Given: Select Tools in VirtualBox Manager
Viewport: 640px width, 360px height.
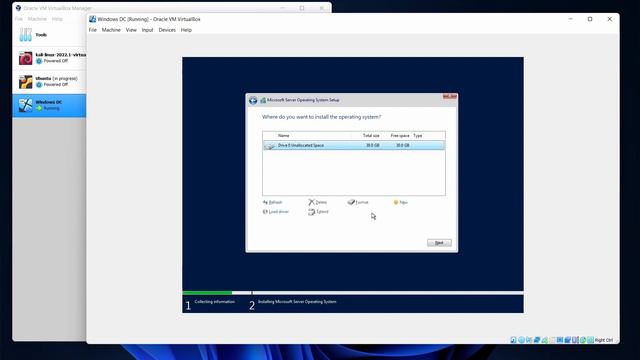Looking at the screenshot, I should pyautogui.click(x=49, y=35).
